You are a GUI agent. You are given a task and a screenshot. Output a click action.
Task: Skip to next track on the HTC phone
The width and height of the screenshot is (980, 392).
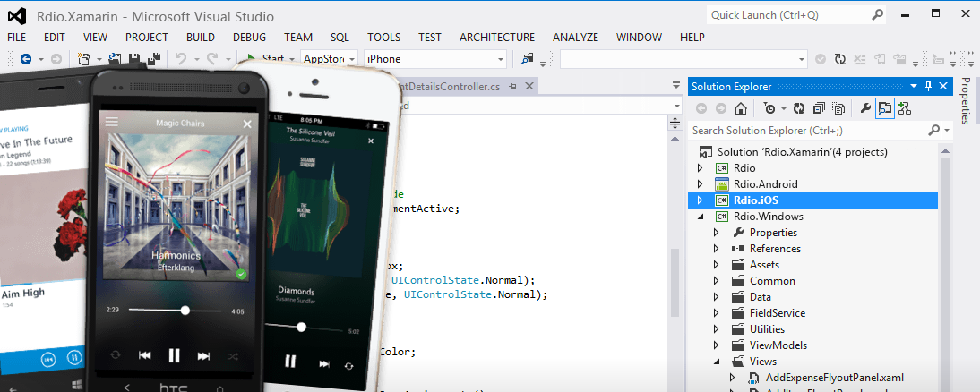pyautogui.click(x=203, y=356)
